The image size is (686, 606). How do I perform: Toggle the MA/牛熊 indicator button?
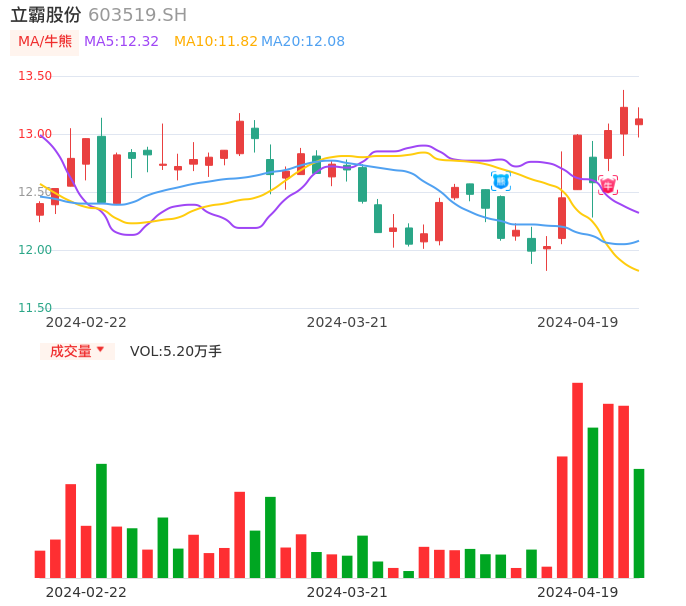(x=44, y=41)
